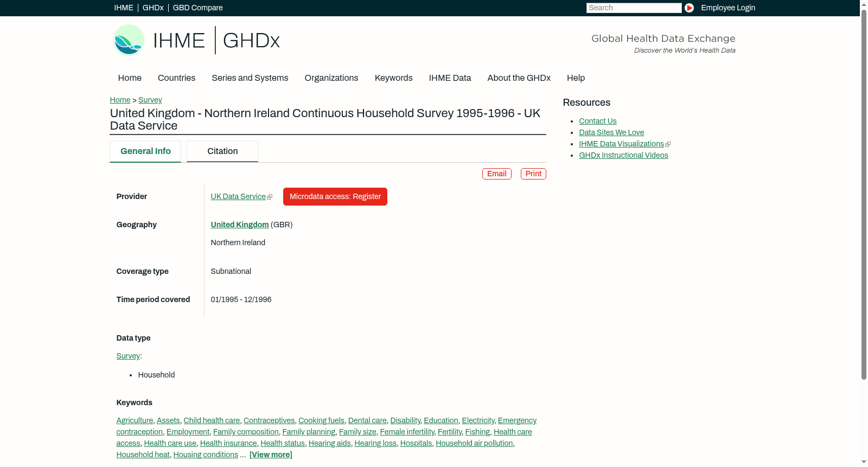The width and height of the screenshot is (868, 467).
Task: Select the General Info tab
Action: [145, 151]
